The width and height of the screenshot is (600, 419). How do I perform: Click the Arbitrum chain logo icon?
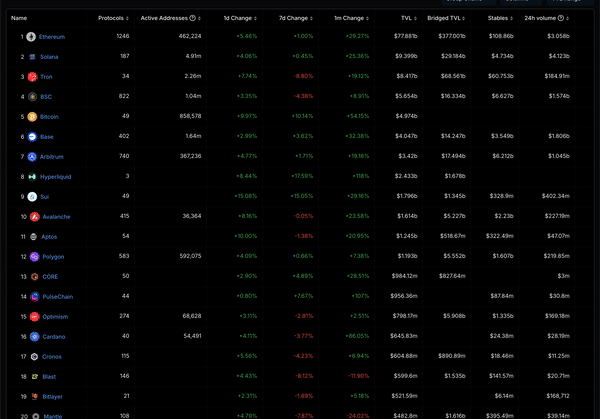[x=33, y=157]
